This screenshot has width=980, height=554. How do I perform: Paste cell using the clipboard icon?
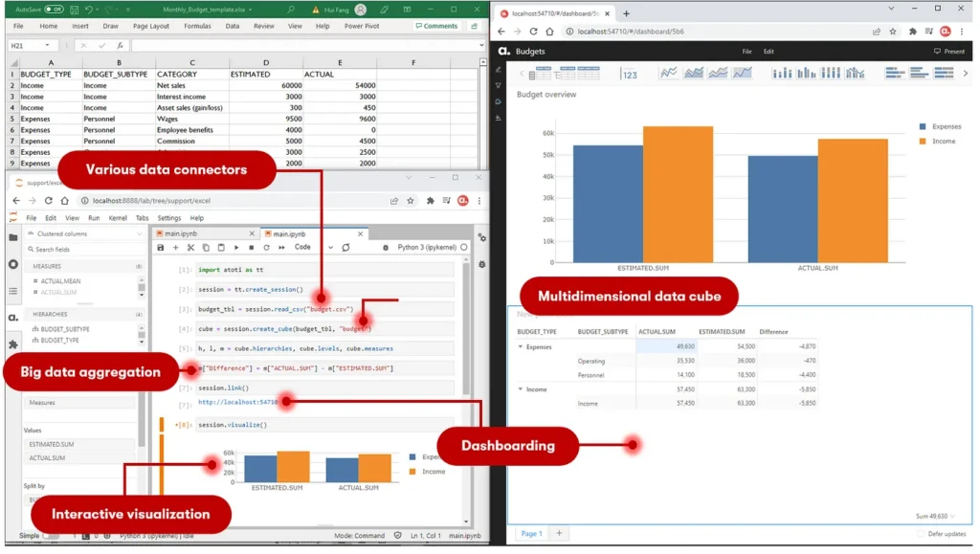pos(221,248)
